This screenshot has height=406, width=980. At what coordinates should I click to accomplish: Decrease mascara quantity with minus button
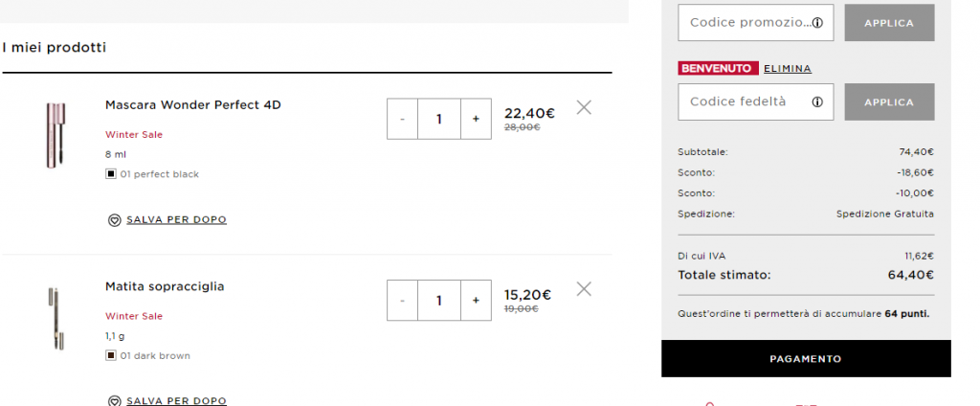click(403, 119)
